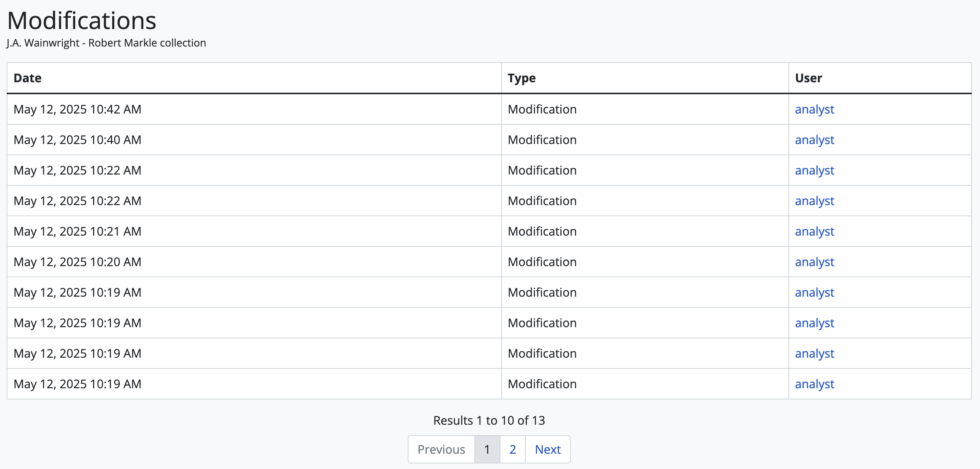Click analyst link for 10:42 AM modification
This screenshot has width=980, height=469.
click(x=814, y=109)
